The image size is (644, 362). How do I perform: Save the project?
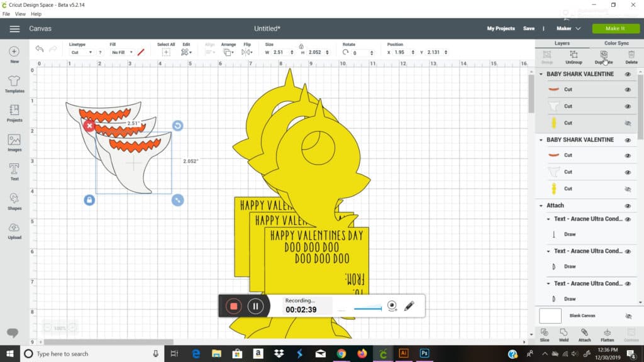point(528,29)
